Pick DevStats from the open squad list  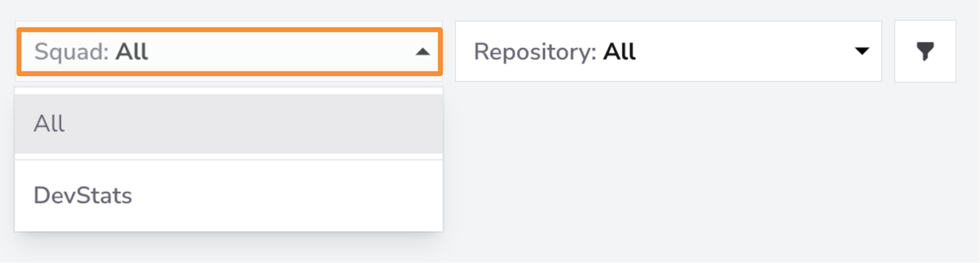[83, 196]
